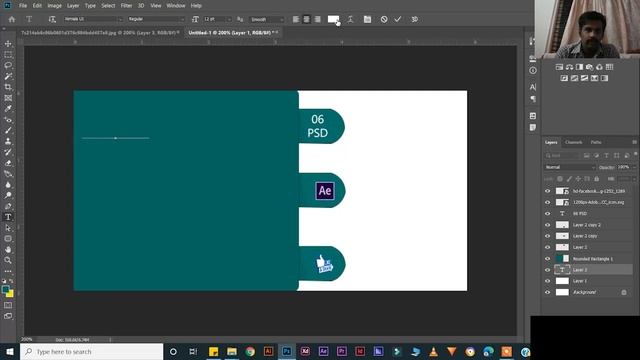Open Chrome from the taskbar

(250, 351)
